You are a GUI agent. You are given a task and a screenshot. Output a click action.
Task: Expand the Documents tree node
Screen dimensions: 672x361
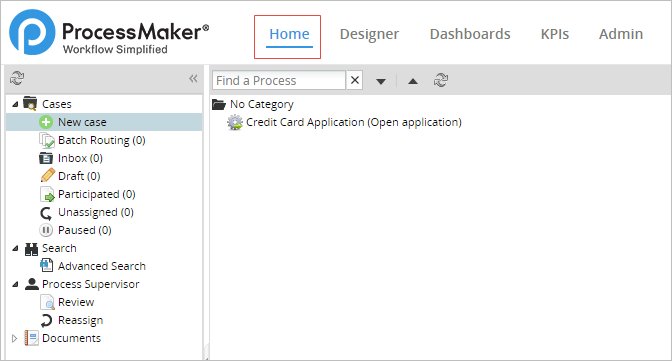coord(15,338)
